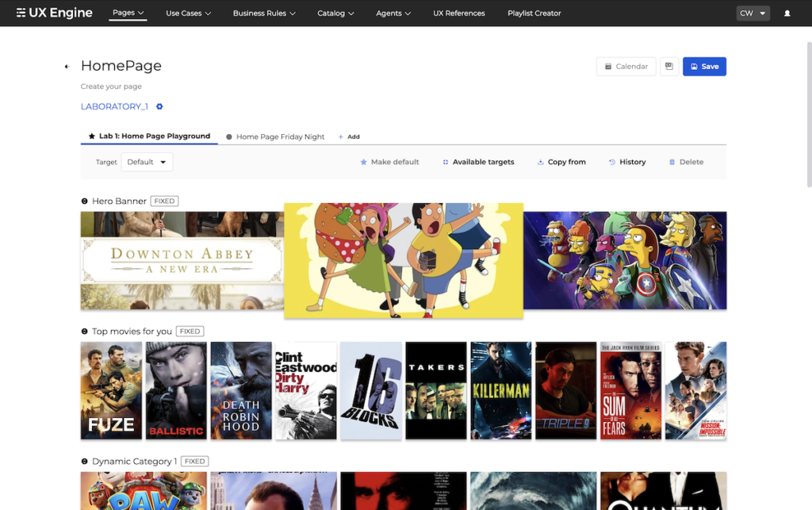Click the FIXED badge beside Hero Banner
Viewport: 812px width, 510px height.
pyautogui.click(x=165, y=201)
